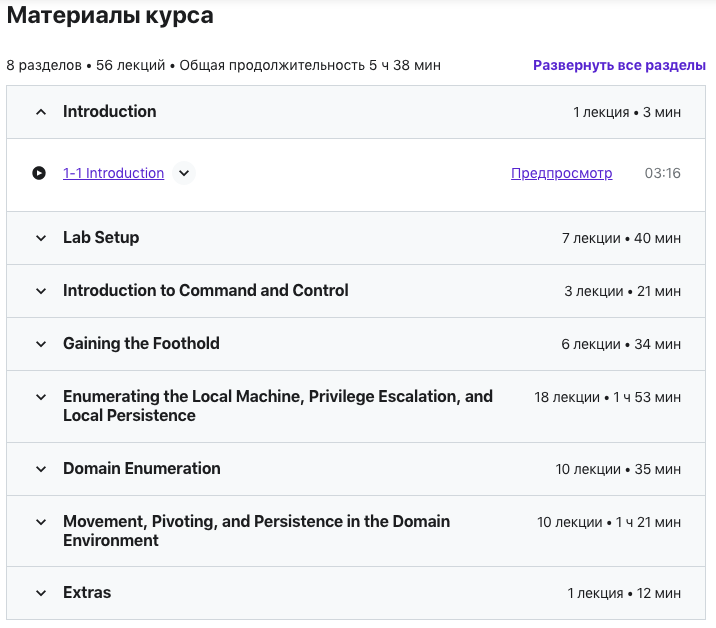The height and width of the screenshot is (628, 716).
Task: Expand the 1-1 Introduction lecture description arrow
Action: tap(183, 173)
